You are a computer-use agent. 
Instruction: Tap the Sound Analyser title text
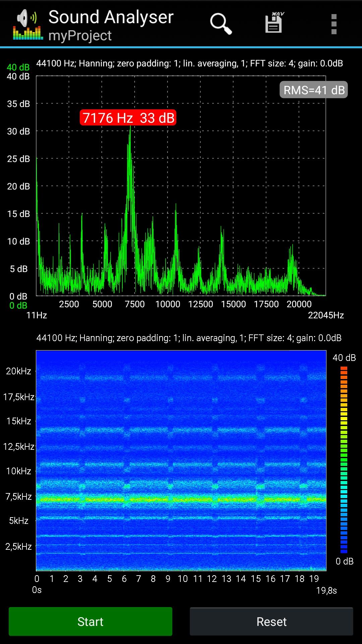(x=111, y=17)
